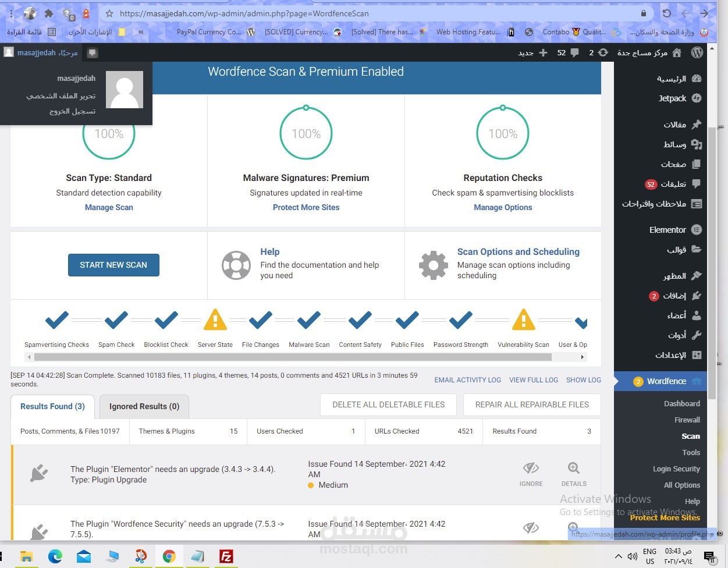Screen dimensions: 728x568
Task: Open Elementor in admin sidebar
Action: tap(675, 230)
